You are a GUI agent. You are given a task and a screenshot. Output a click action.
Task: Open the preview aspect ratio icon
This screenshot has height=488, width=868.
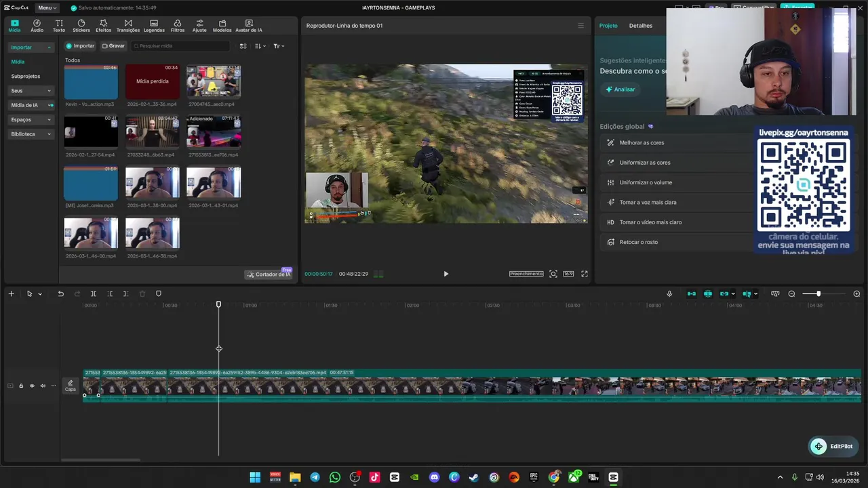[568, 274]
